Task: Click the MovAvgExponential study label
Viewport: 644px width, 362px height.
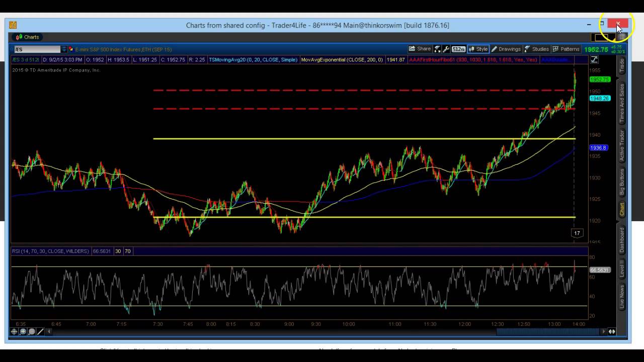Action: (x=342, y=60)
